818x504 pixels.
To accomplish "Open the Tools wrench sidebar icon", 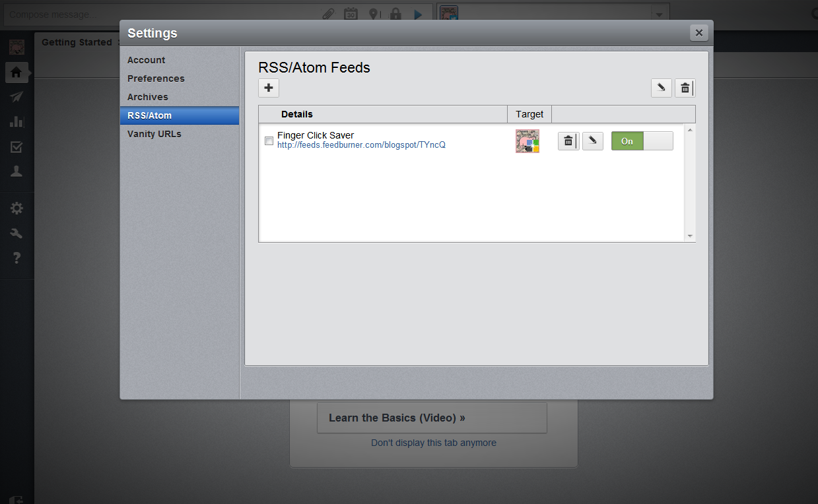I will (17, 233).
